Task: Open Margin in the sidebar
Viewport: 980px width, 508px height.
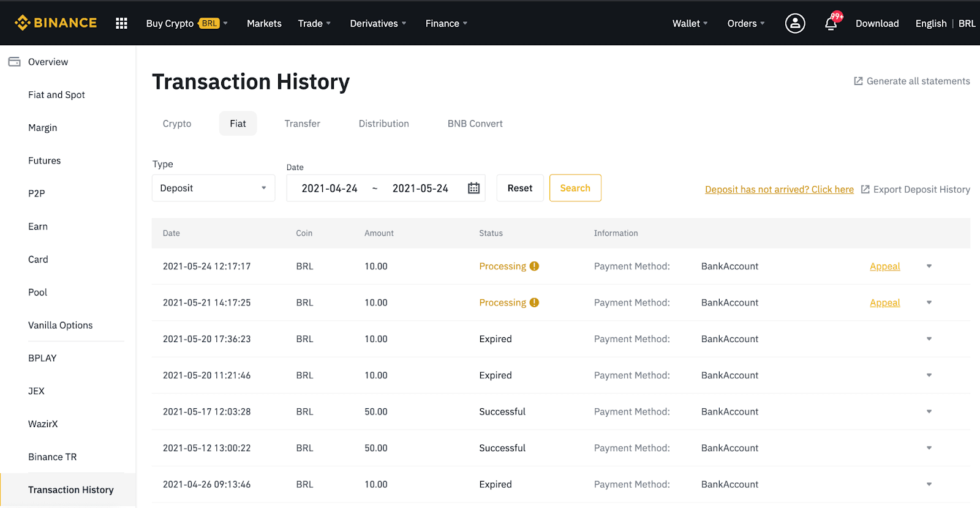Action: click(42, 128)
